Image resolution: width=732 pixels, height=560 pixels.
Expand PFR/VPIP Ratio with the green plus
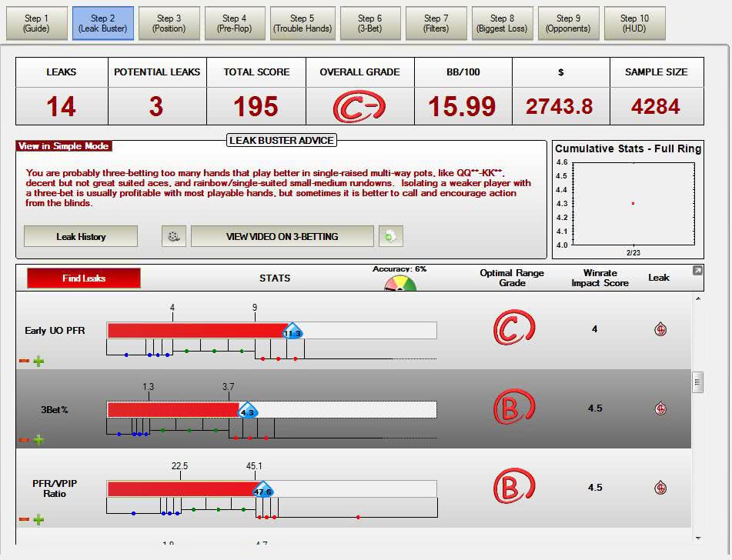(38, 519)
